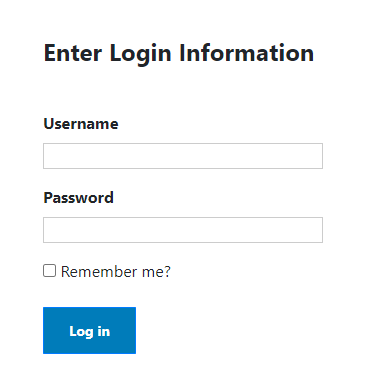Place the cursor in the Password field
Screen dimensions: 377x390
point(183,230)
